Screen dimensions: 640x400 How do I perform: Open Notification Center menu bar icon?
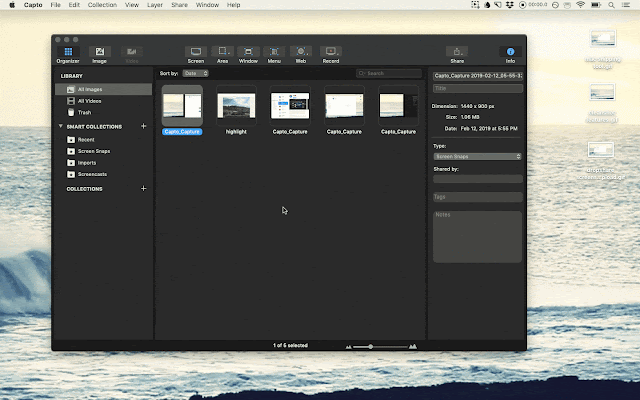click(626, 5)
